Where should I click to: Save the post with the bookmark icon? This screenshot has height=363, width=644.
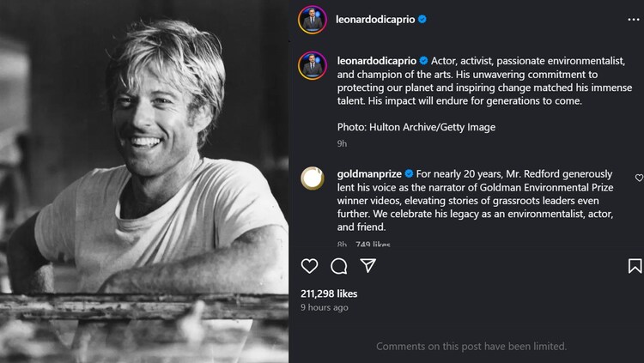click(635, 266)
